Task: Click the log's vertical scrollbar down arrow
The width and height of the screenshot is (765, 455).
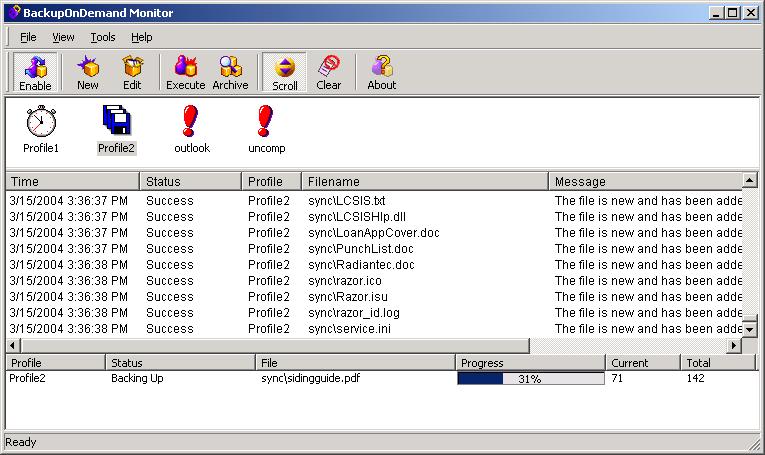Action: click(x=749, y=330)
